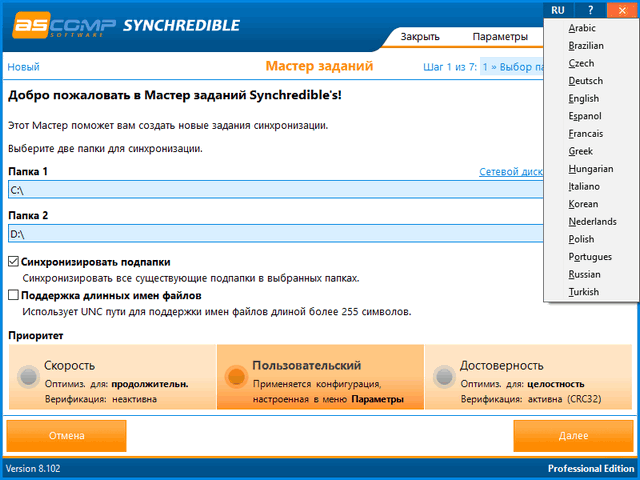Open help with the question mark button
This screenshot has height=480, width=640.
coord(590,10)
